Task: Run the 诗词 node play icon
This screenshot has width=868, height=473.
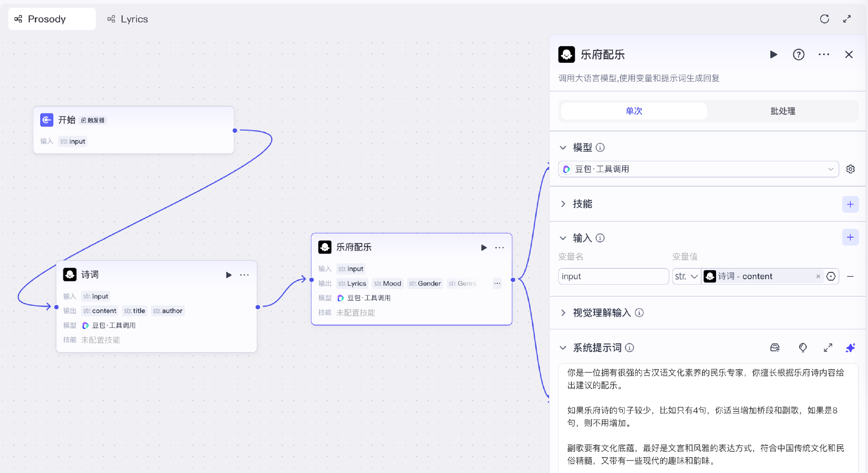Action: [228, 275]
